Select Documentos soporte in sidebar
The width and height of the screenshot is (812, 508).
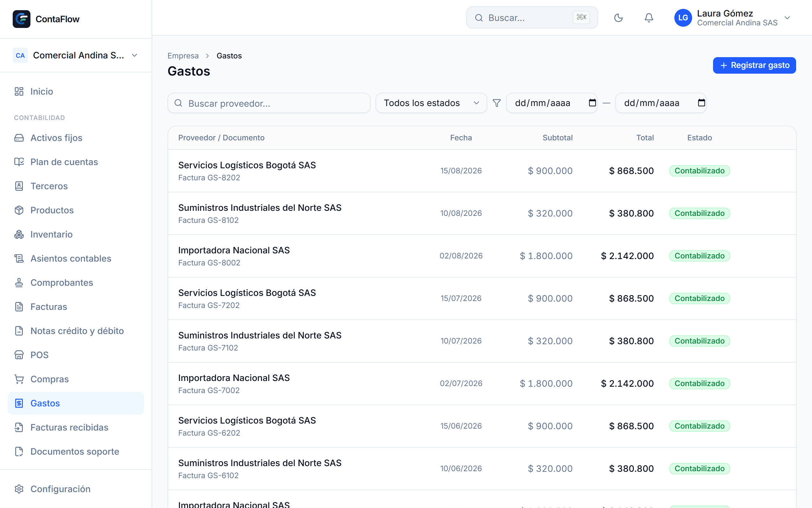click(76, 451)
